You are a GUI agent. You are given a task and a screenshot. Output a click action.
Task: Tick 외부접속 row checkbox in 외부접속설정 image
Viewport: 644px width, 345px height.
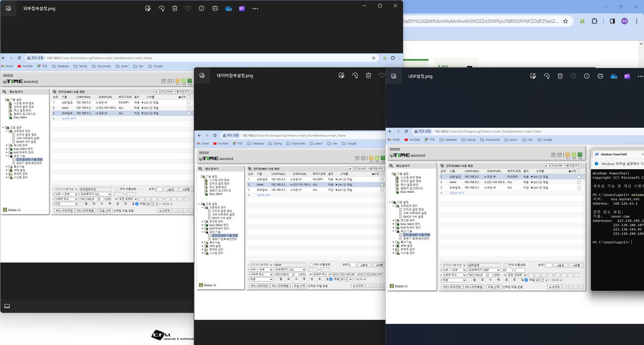click(189, 113)
